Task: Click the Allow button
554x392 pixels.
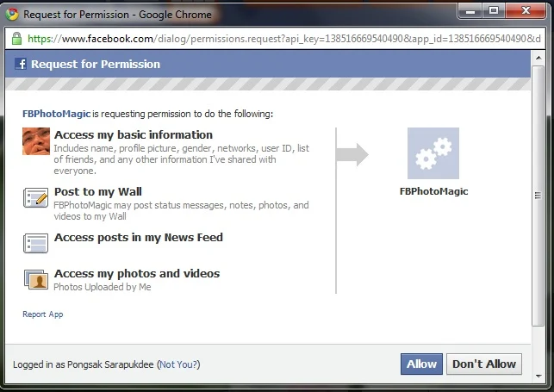Action: [x=421, y=364]
